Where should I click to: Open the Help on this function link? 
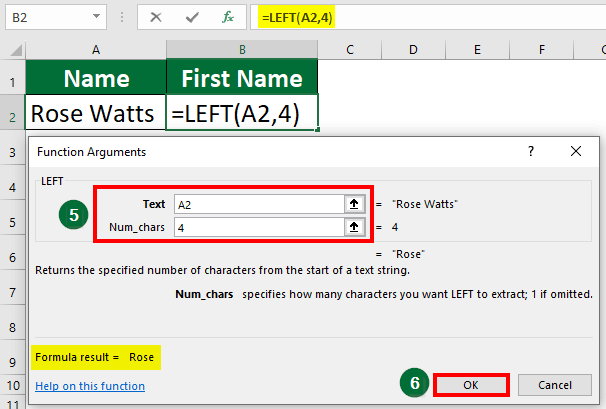point(90,385)
